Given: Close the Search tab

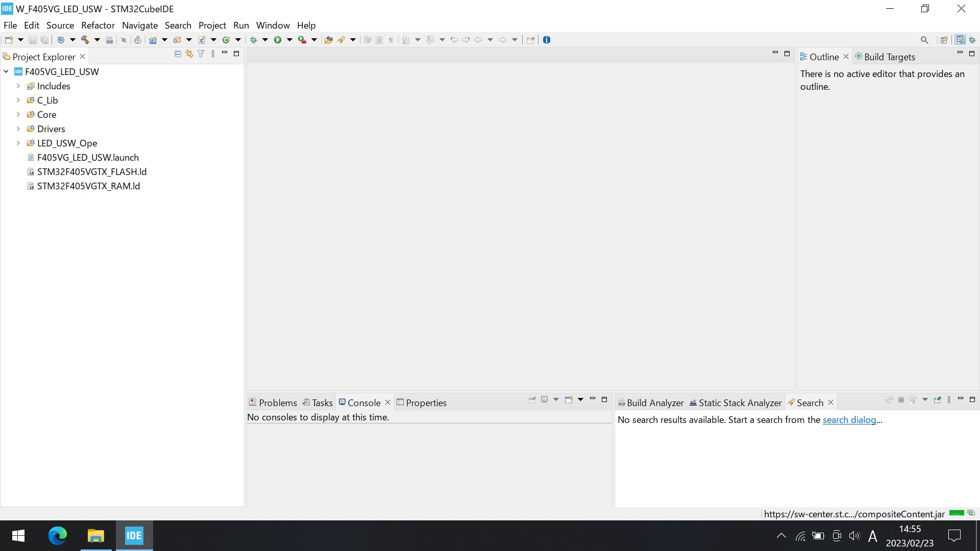Looking at the screenshot, I should click(830, 403).
